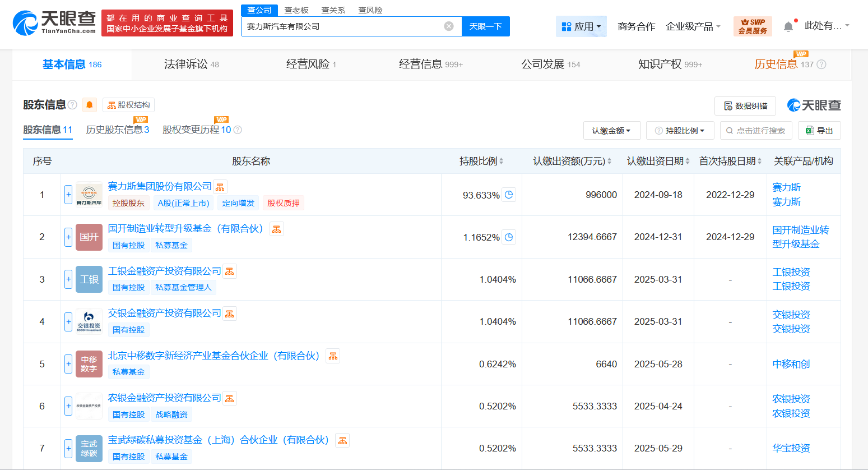Click pie chart icon beside 93.633% shareholding
This screenshot has width=868, height=470.
[508, 195]
